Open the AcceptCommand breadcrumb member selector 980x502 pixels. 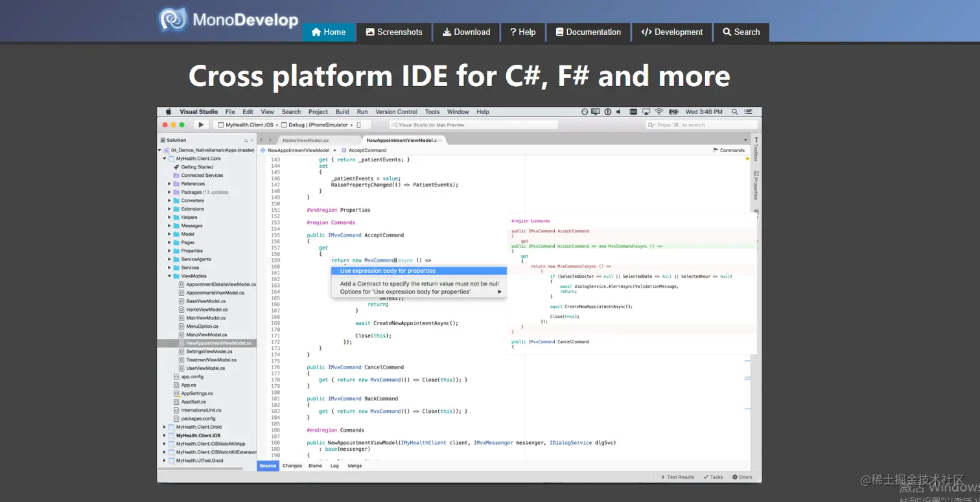point(363,150)
